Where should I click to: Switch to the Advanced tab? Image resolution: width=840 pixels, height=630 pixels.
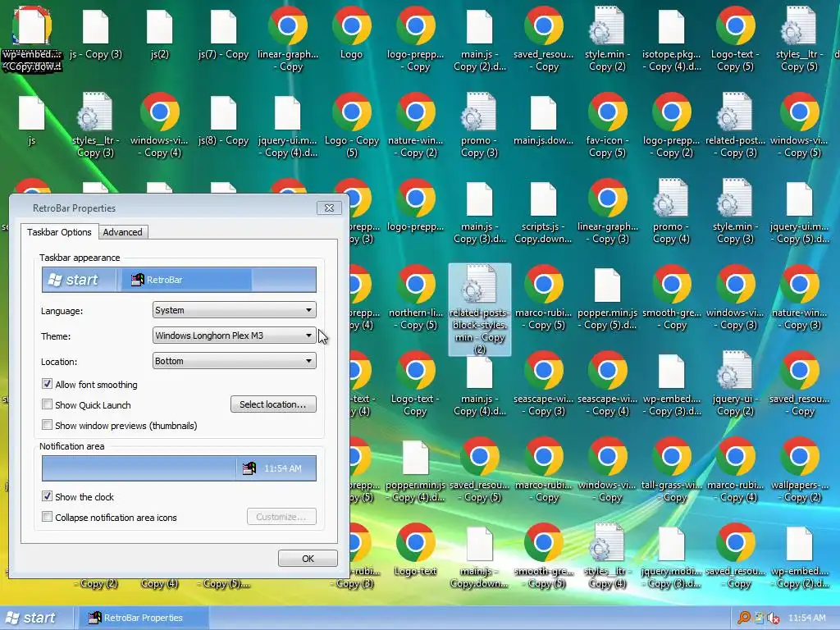tap(123, 232)
